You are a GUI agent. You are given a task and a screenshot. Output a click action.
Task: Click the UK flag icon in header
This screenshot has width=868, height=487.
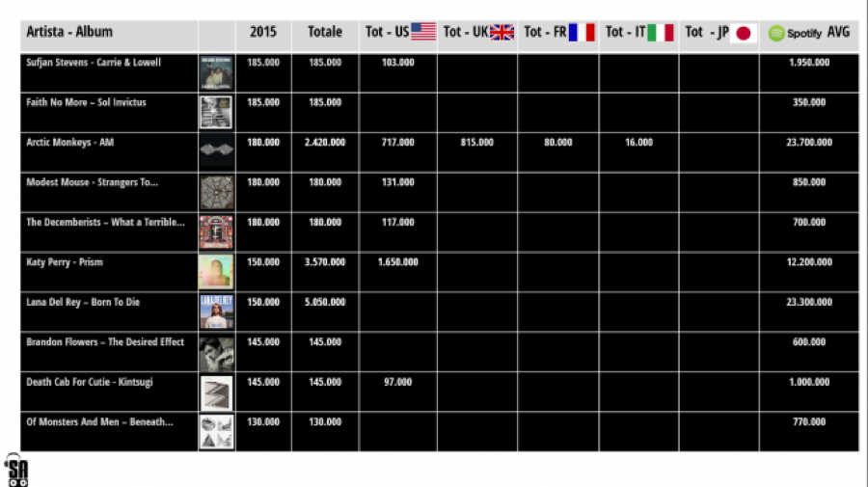pyautogui.click(x=502, y=32)
